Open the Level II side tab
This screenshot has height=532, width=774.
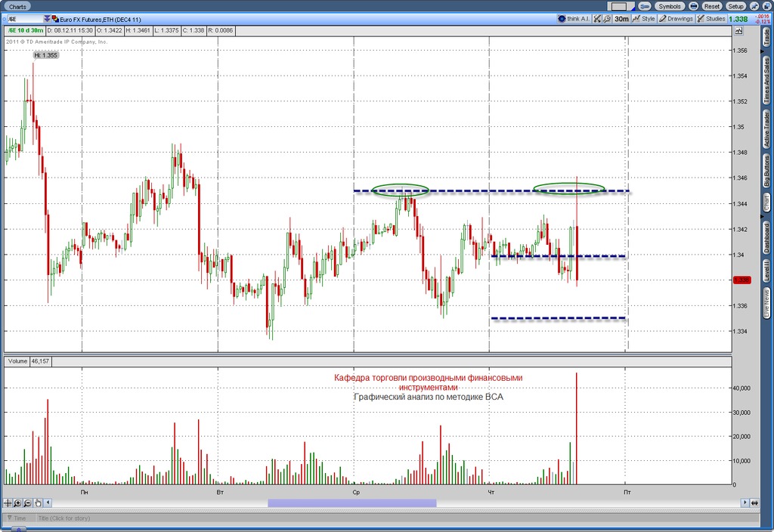pyautogui.click(x=766, y=271)
